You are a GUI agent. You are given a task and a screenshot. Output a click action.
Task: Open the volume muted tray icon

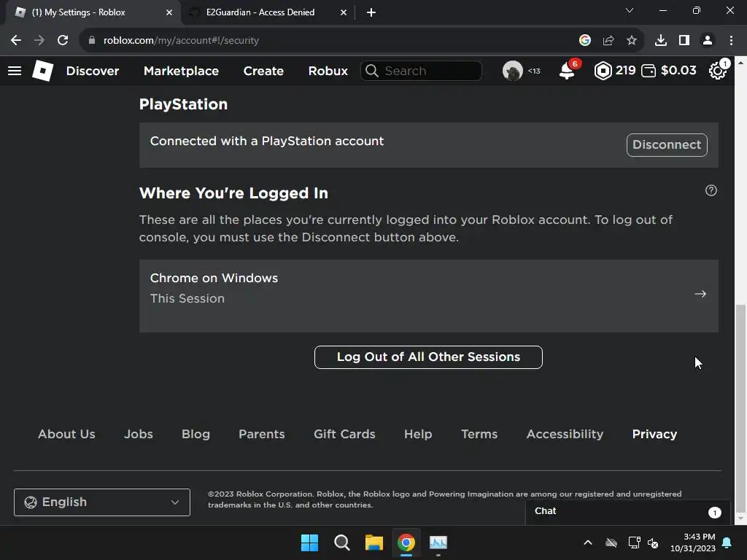(653, 542)
